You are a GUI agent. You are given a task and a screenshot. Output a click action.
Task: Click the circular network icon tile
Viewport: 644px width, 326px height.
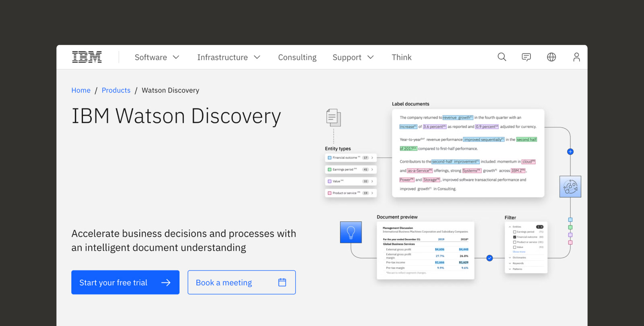pos(570,186)
